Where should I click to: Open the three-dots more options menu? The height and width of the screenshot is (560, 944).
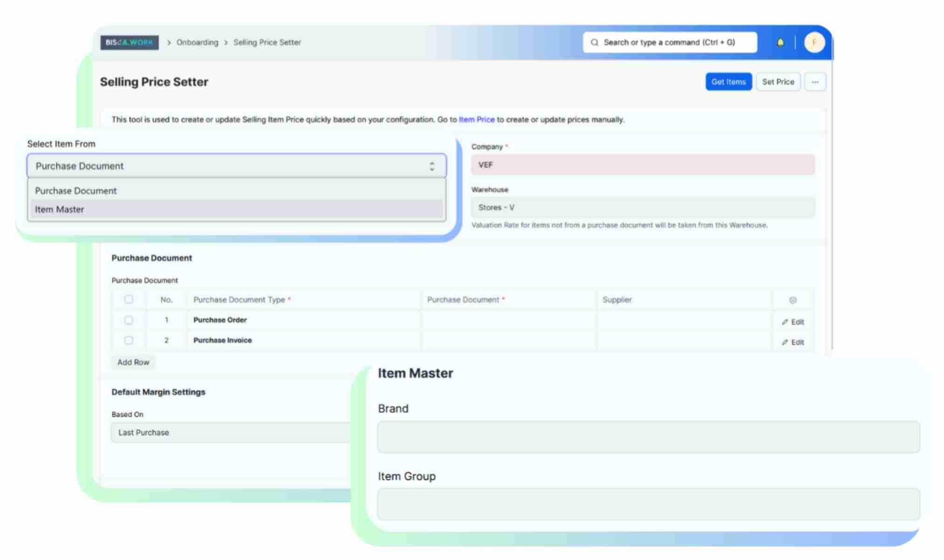point(815,82)
